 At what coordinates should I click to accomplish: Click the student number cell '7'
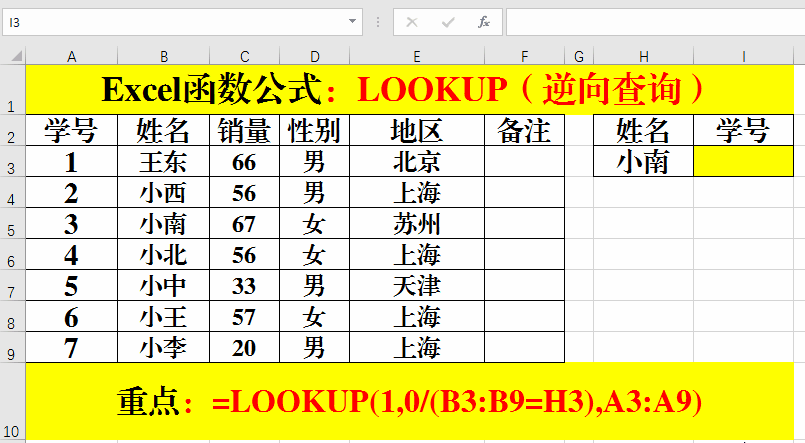click(x=71, y=347)
